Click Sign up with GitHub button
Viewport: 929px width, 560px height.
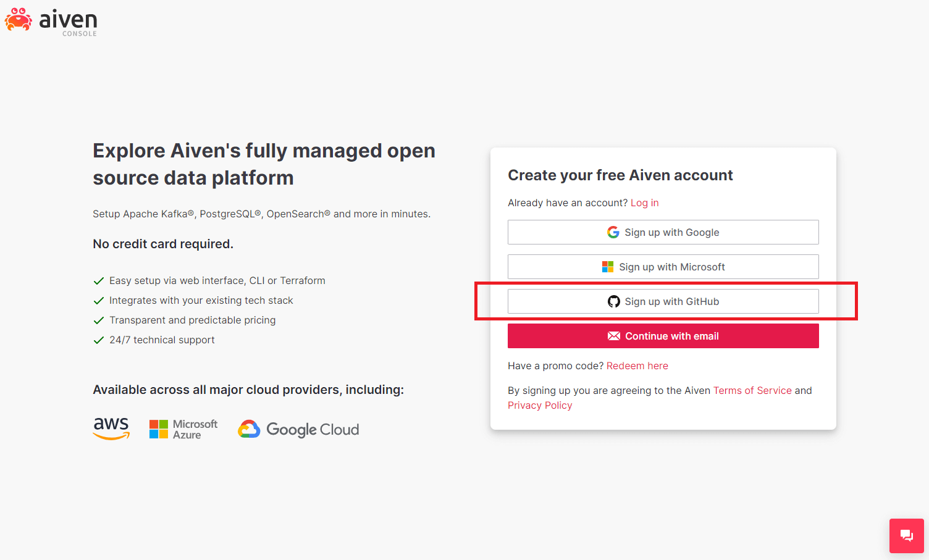pos(663,301)
